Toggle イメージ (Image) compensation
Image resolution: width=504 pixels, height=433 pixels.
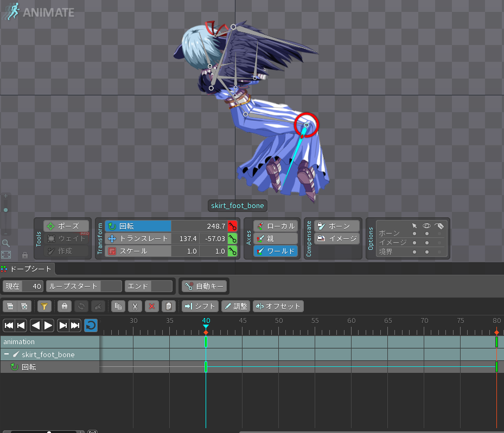pos(337,238)
